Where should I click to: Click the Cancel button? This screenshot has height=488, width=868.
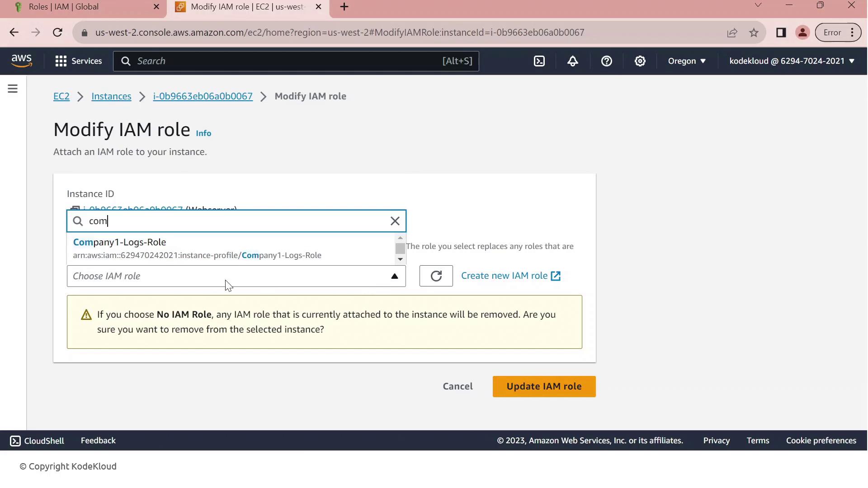tap(458, 386)
